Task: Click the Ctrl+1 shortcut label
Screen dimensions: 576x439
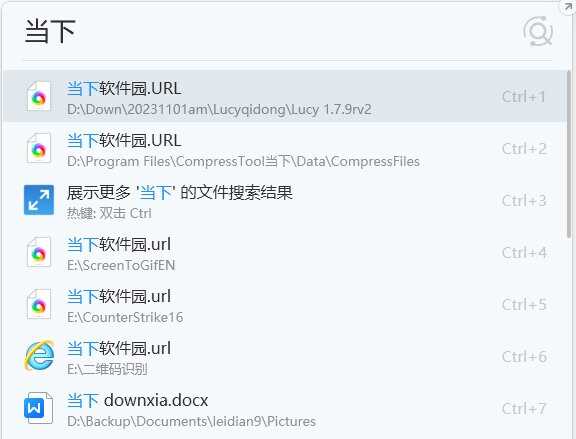Action: (x=523, y=97)
